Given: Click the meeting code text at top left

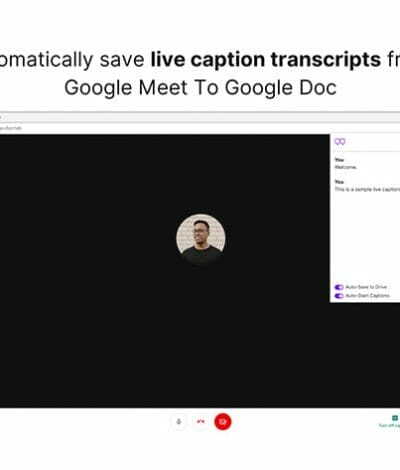Looking at the screenshot, I should pyautogui.click(x=11, y=128).
